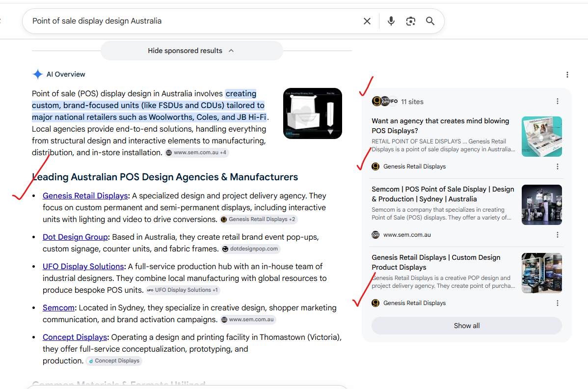588x389 pixels.
Task: Click 'www.sem.com.au' source name in sidebar
Action: [407, 235]
